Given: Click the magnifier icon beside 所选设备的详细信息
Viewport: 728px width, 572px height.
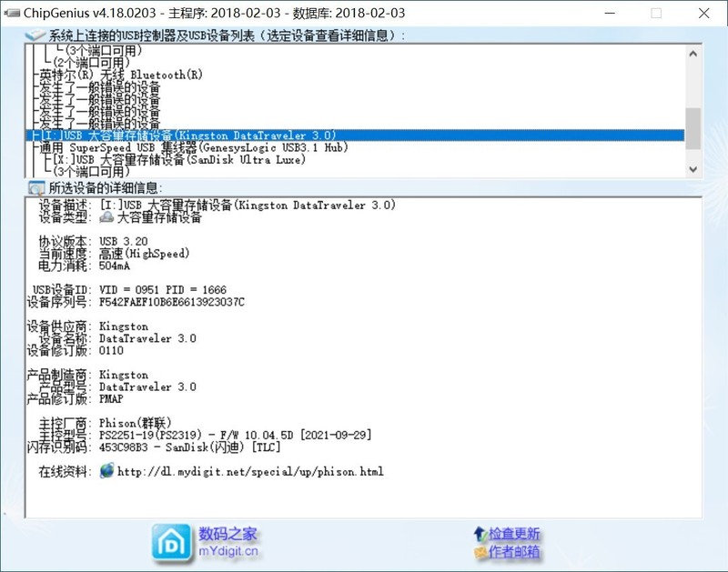Looking at the screenshot, I should point(35,188).
